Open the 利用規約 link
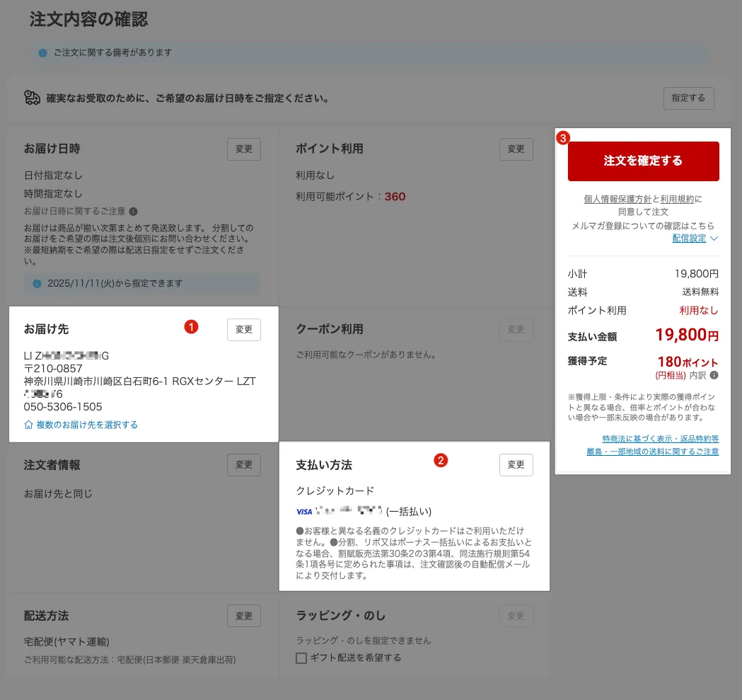 point(677,199)
